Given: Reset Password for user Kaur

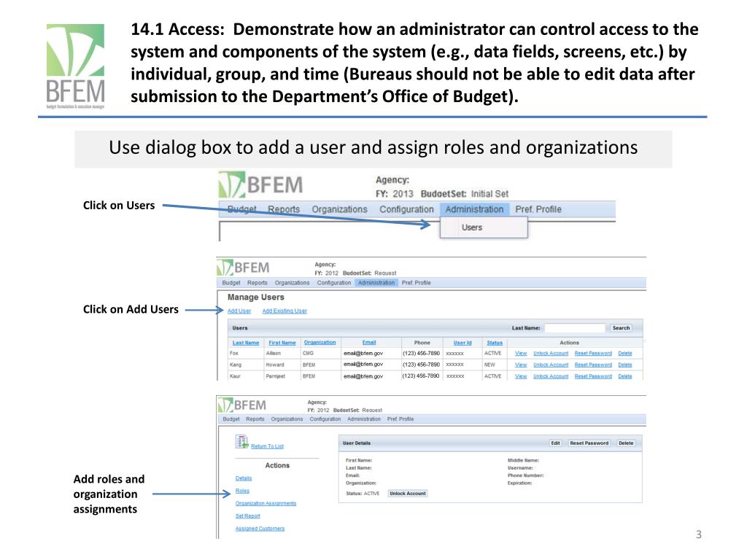Looking at the screenshot, I should (x=593, y=376).
